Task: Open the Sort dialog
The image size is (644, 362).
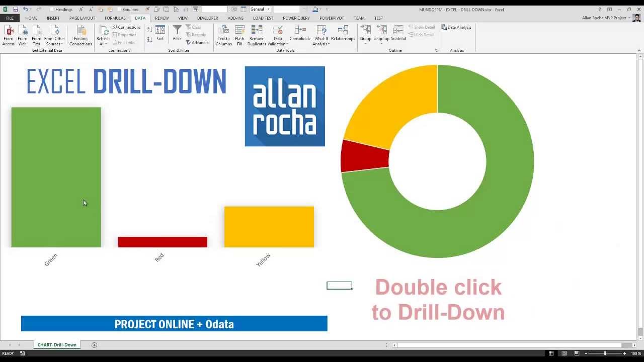Action: point(160,33)
